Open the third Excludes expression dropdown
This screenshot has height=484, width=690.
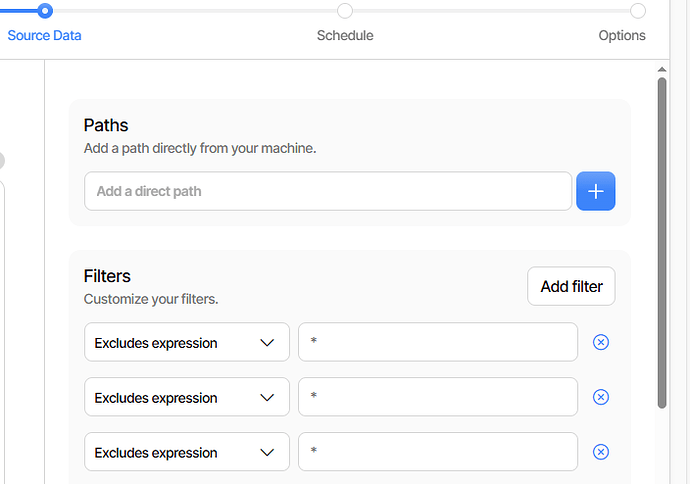tap(187, 452)
